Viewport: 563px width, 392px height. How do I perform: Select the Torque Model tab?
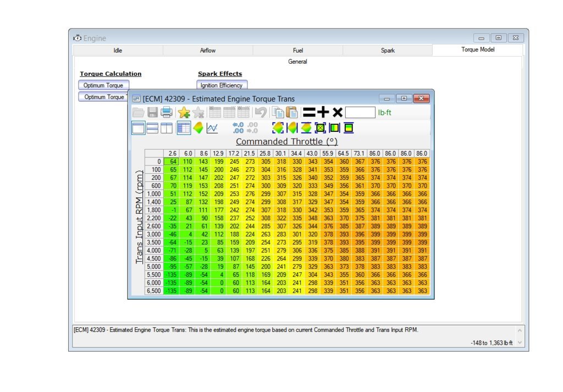pos(478,50)
